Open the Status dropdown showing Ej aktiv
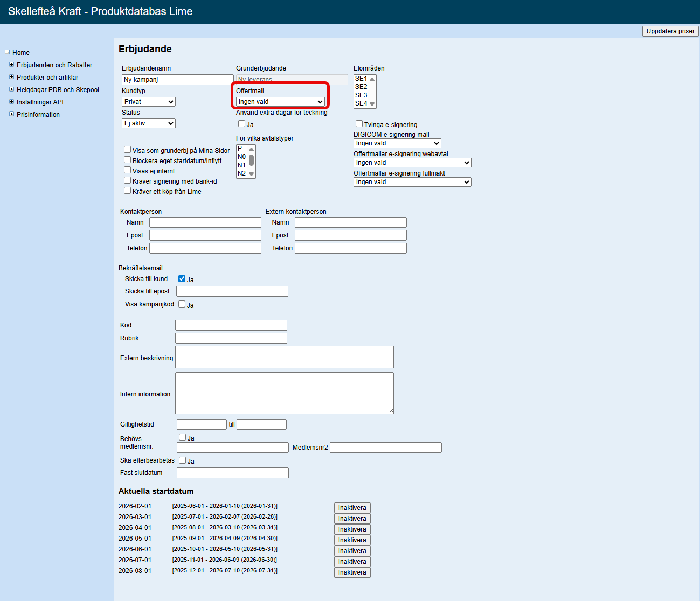 pos(149,123)
